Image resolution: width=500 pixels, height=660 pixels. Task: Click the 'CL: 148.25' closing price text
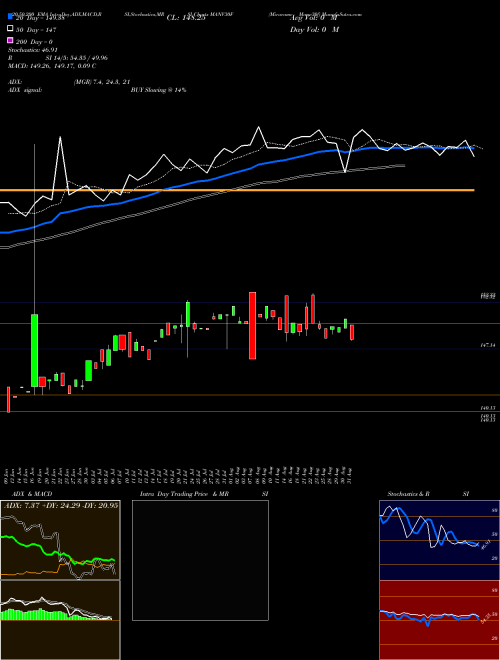click(x=186, y=18)
